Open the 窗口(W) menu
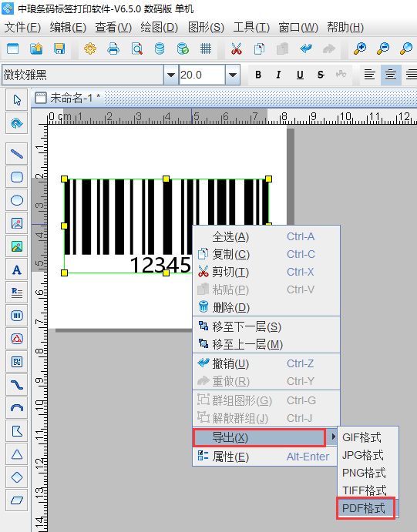Screen dimensions: 417x532 pos(298,28)
